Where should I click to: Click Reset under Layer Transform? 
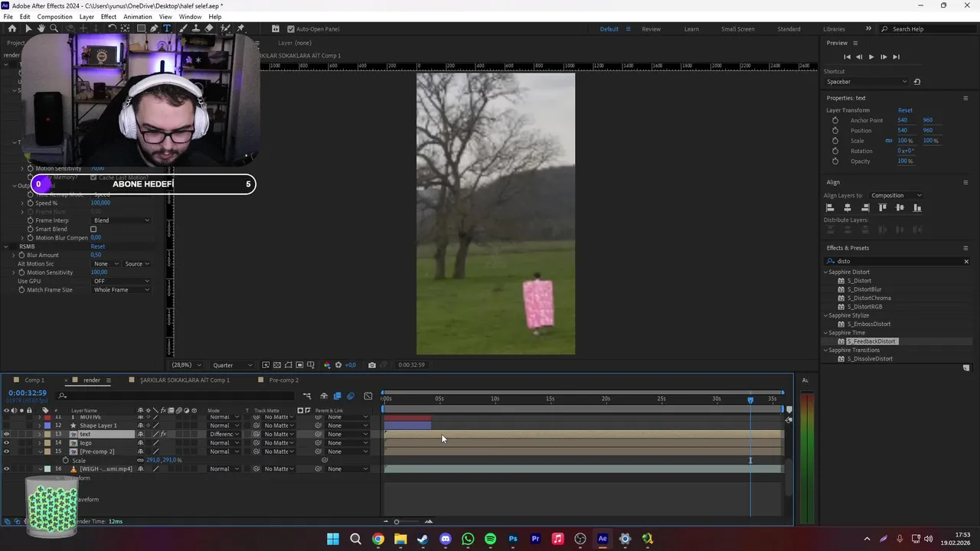click(905, 110)
